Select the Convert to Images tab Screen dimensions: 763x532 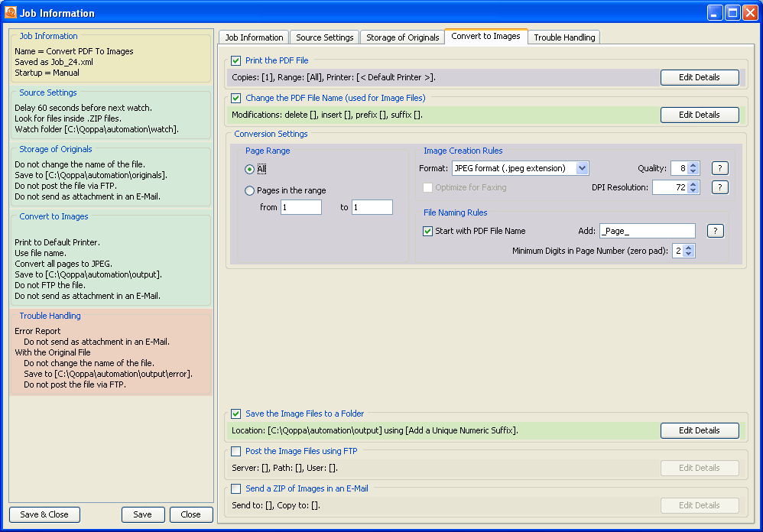pos(485,37)
